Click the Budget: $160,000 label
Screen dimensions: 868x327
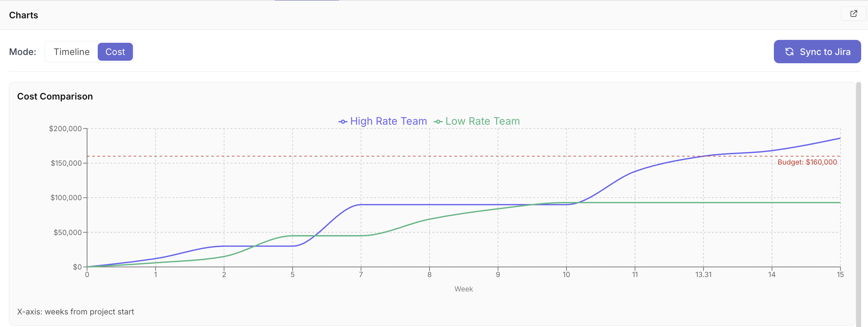tap(807, 162)
